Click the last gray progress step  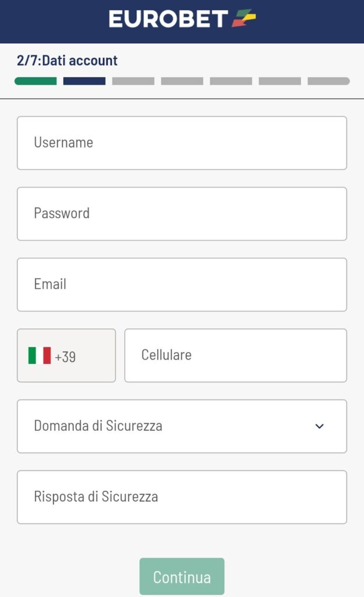pos(328,81)
